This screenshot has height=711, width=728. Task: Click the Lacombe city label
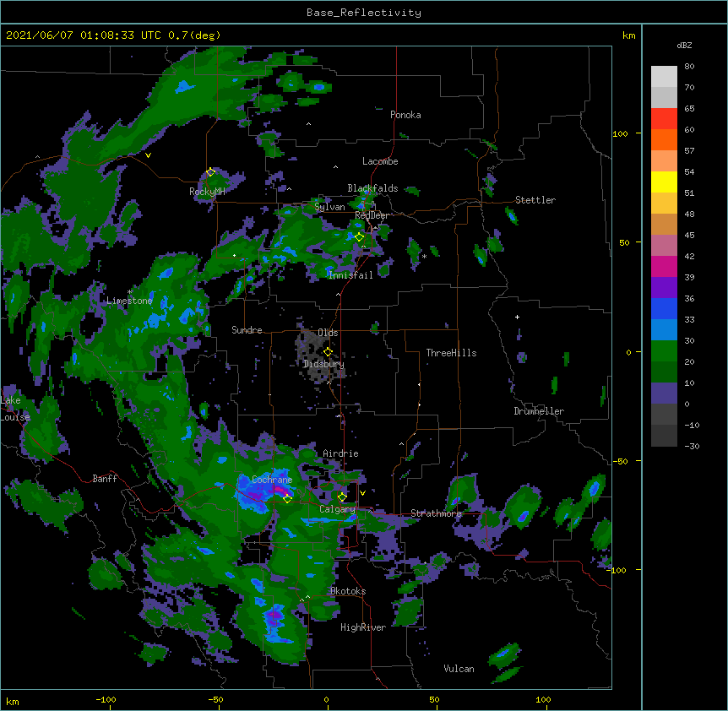[380, 161]
